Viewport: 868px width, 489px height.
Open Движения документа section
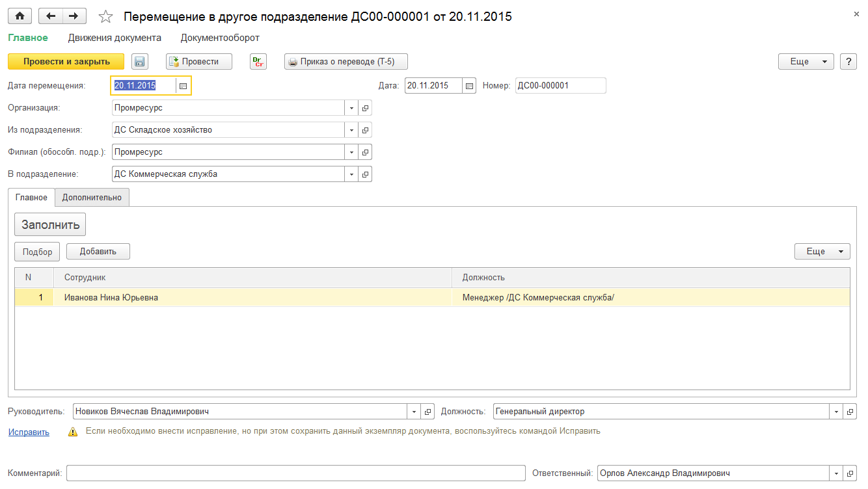click(115, 38)
